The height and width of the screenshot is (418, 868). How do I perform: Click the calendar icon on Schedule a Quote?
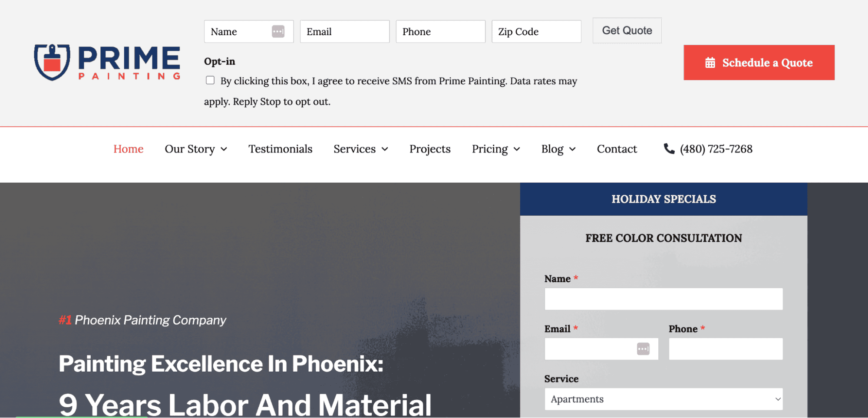pos(710,63)
